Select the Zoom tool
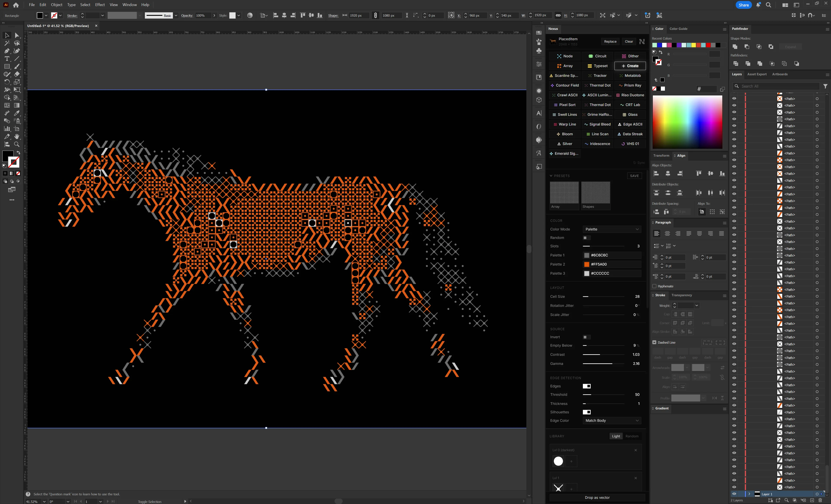The width and height of the screenshot is (831, 504). (x=17, y=144)
